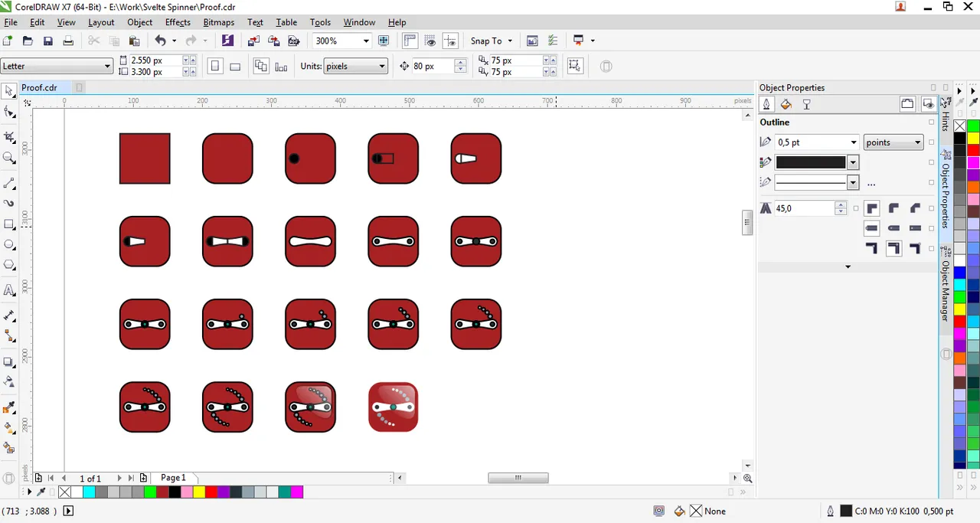980x523 pixels.
Task: Select the Interactive Fill tool
Action: pos(9,427)
